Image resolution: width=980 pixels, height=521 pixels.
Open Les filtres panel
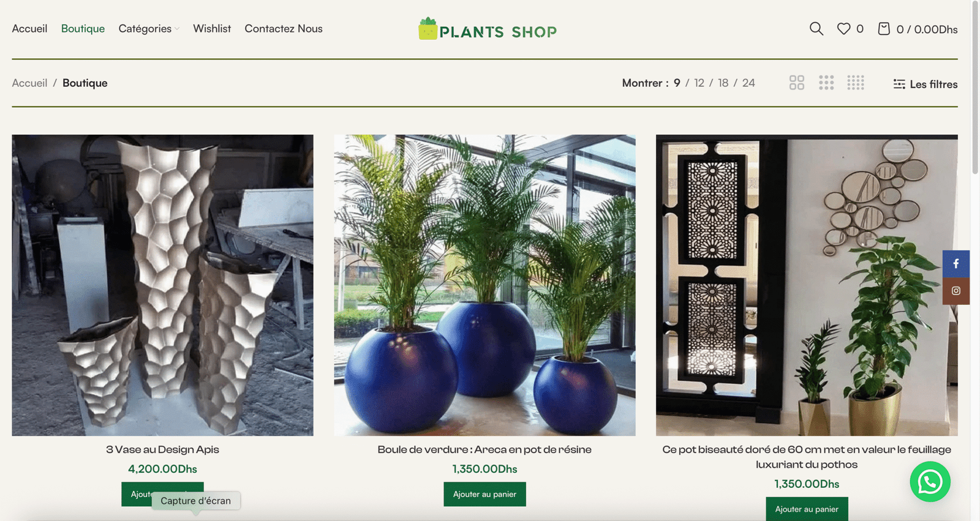[925, 84]
